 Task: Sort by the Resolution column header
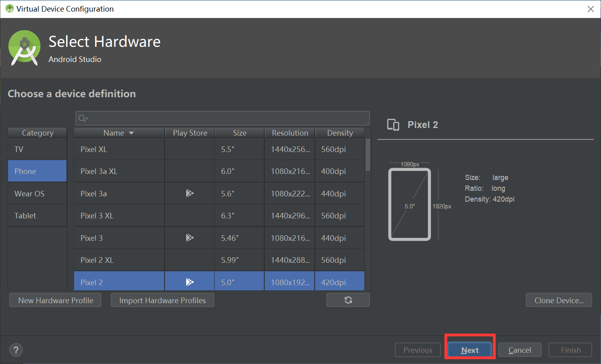click(290, 133)
